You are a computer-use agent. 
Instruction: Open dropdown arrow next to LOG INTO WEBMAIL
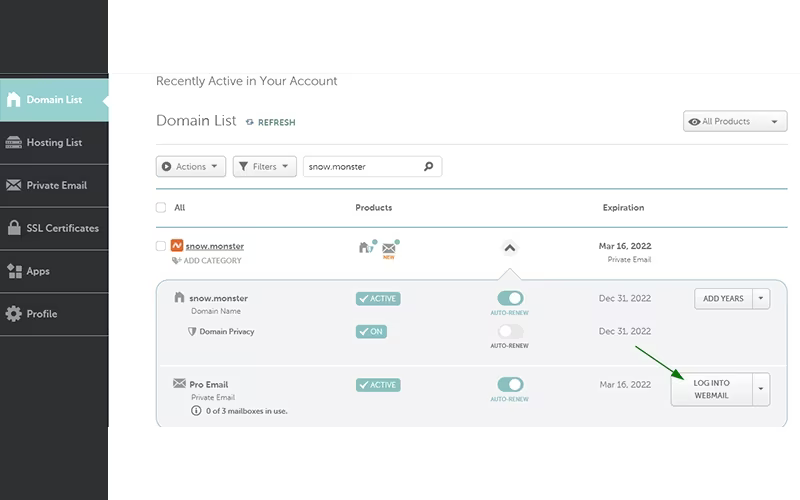tap(761, 389)
